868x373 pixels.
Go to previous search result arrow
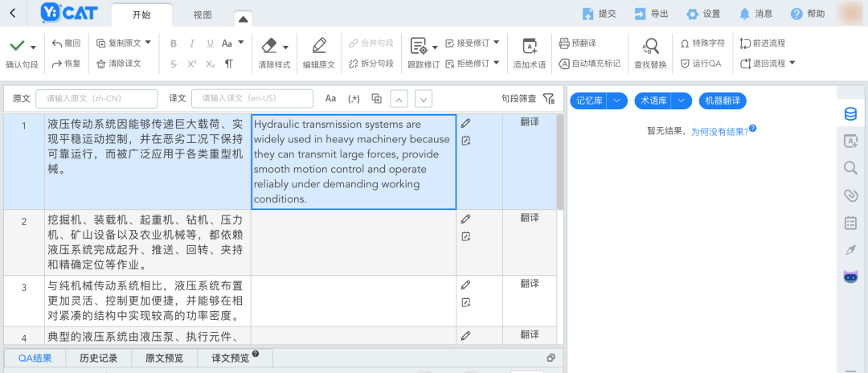399,99
